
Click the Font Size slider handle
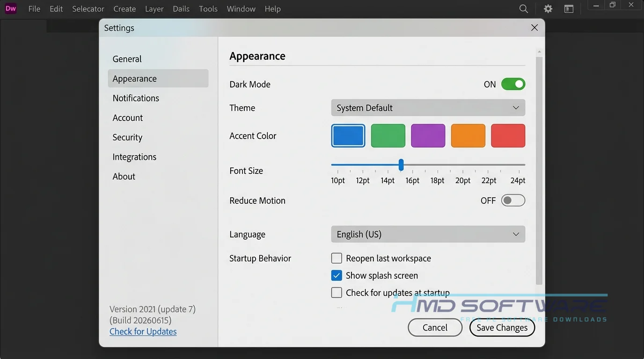click(x=401, y=165)
